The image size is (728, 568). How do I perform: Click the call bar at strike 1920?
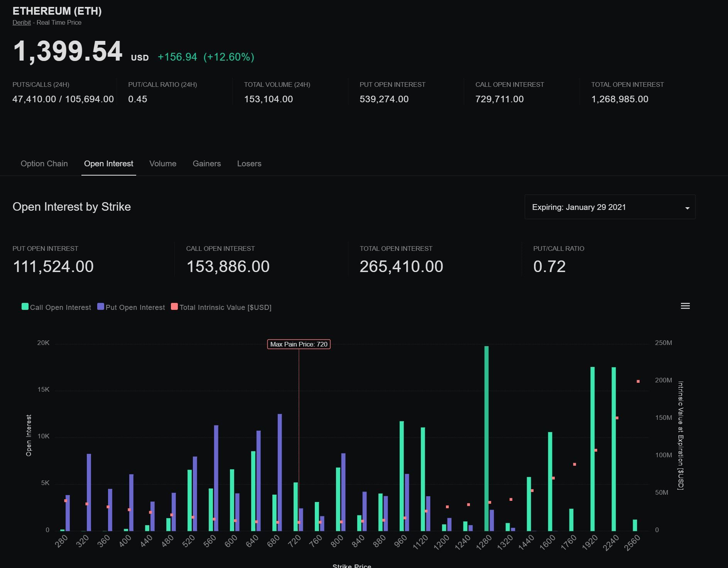(x=593, y=449)
